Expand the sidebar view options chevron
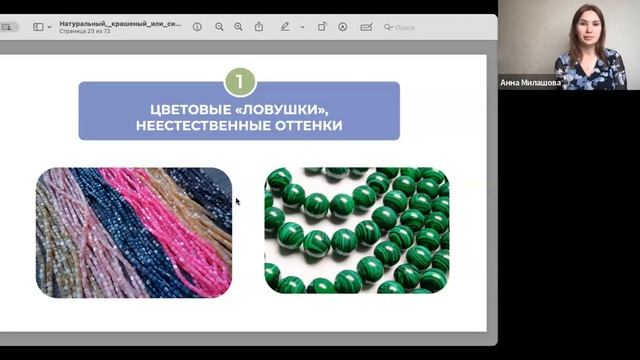This screenshot has height=360, width=640. click(x=49, y=27)
